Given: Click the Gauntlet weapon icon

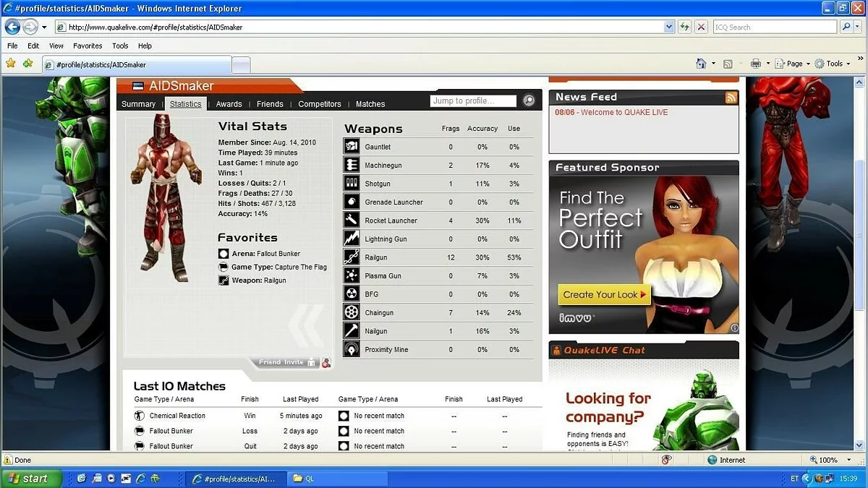Looking at the screenshot, I should click(x=352, y=147).
